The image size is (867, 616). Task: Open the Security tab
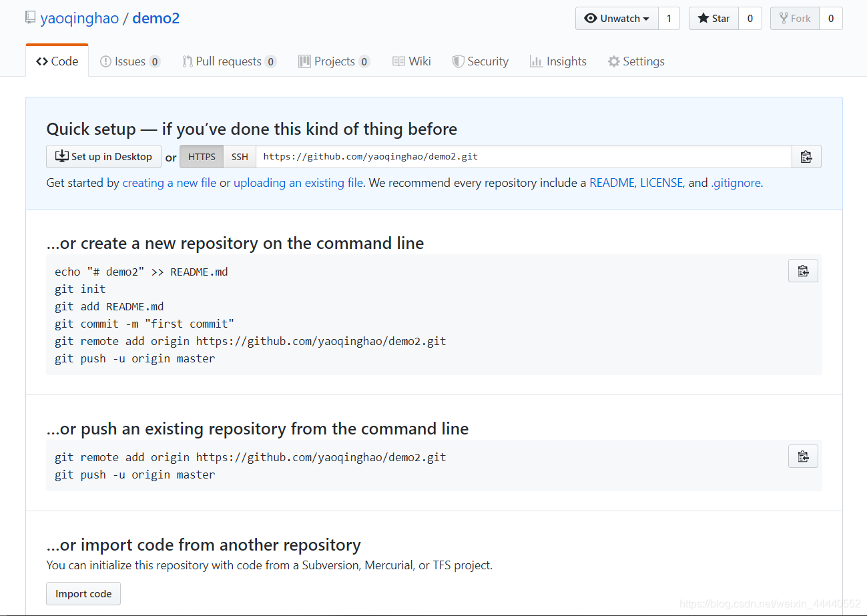(x=481, y=61)
